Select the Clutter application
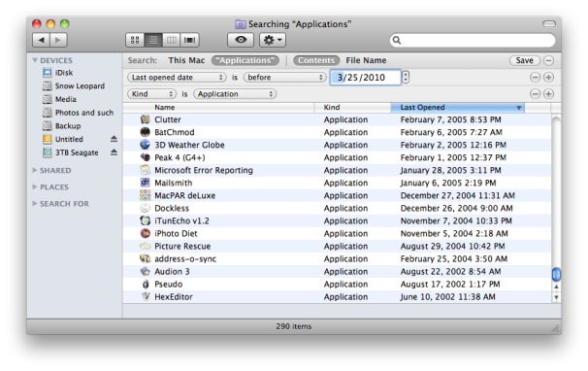This screenshot has width=588, height=371. pos(337,119)
